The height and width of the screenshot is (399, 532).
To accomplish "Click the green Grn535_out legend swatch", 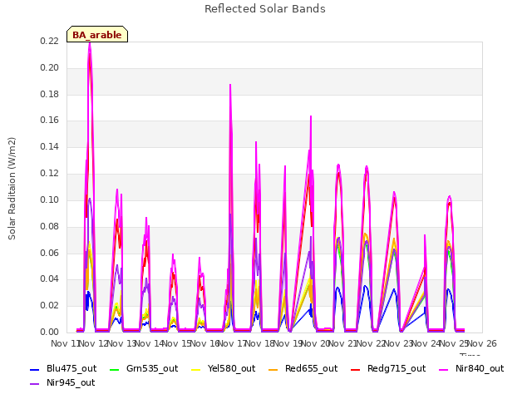I will coord(115,369).
